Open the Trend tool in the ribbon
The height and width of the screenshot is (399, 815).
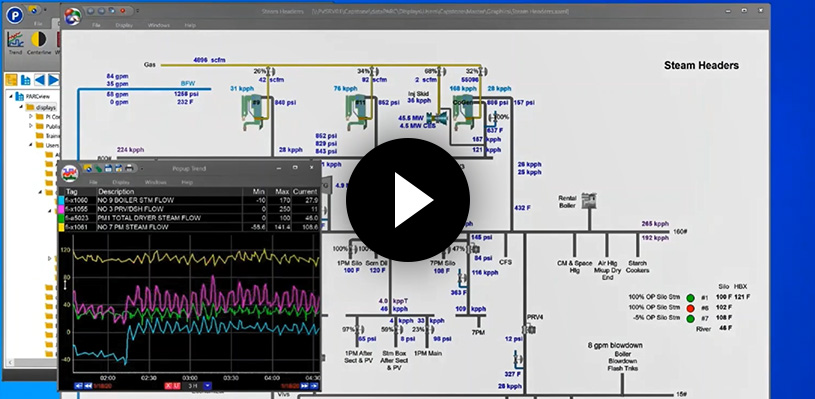pyautogui.click(x=16, y=43)
